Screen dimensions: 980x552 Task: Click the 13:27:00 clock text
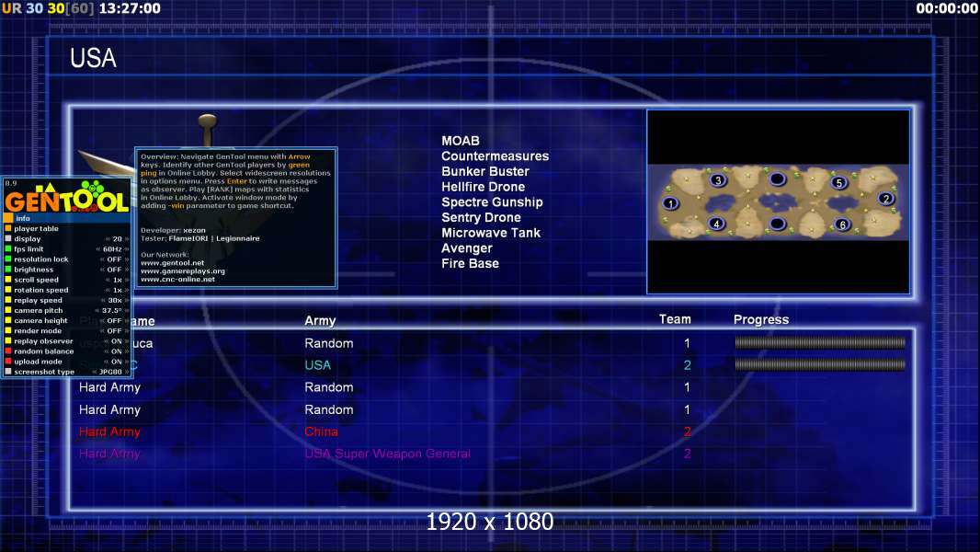point(130,8)
